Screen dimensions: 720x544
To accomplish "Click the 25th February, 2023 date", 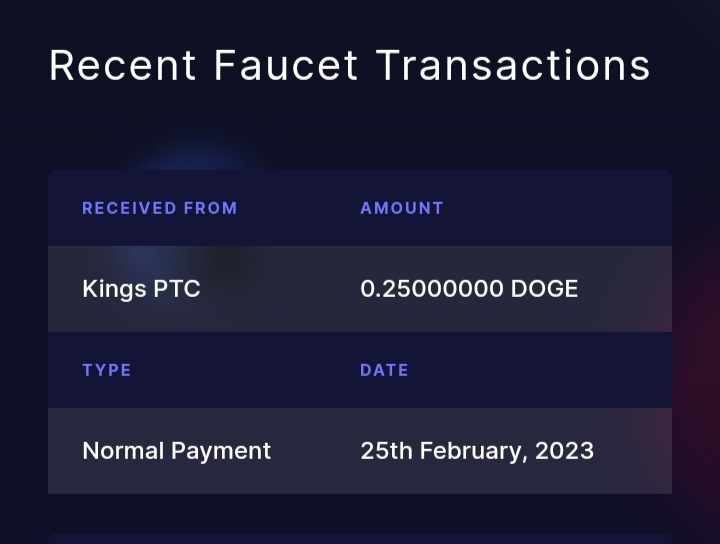I will (x=477, y=451).
